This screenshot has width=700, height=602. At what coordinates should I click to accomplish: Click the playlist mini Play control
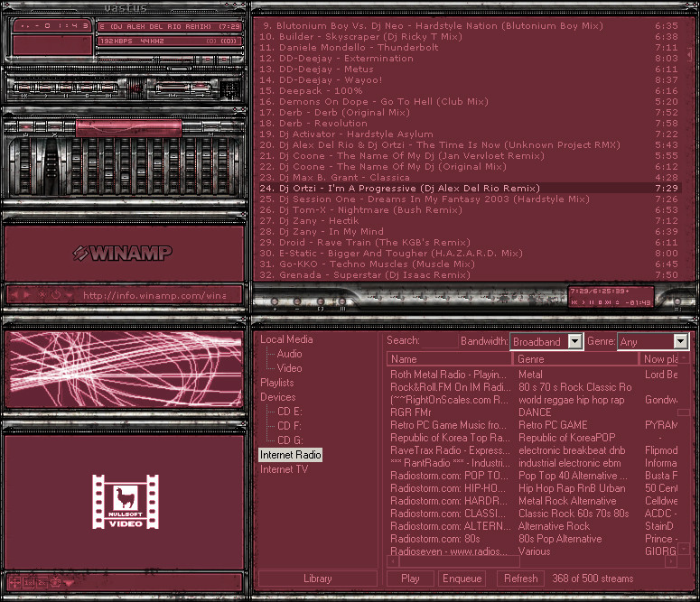point(583,302)
